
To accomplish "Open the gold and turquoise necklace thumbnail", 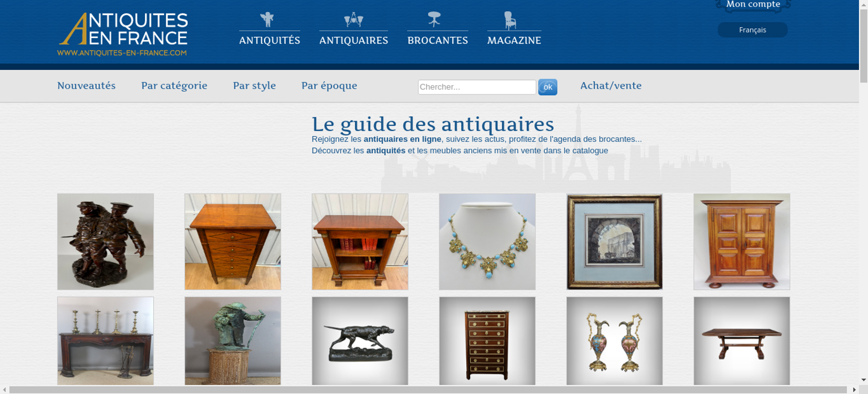I will [x=487, y=242].
